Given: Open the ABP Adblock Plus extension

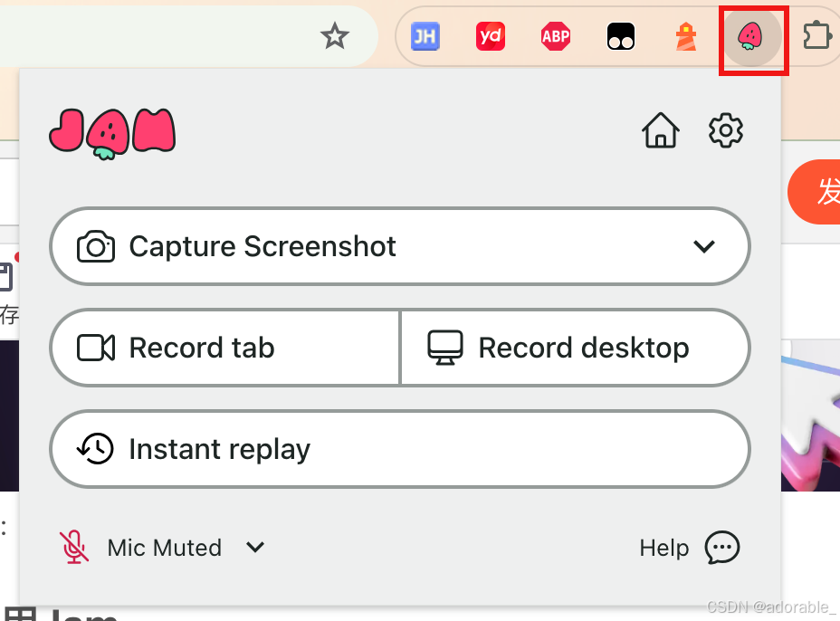Looking at the screenshot, I should click(x=556, y=36).
